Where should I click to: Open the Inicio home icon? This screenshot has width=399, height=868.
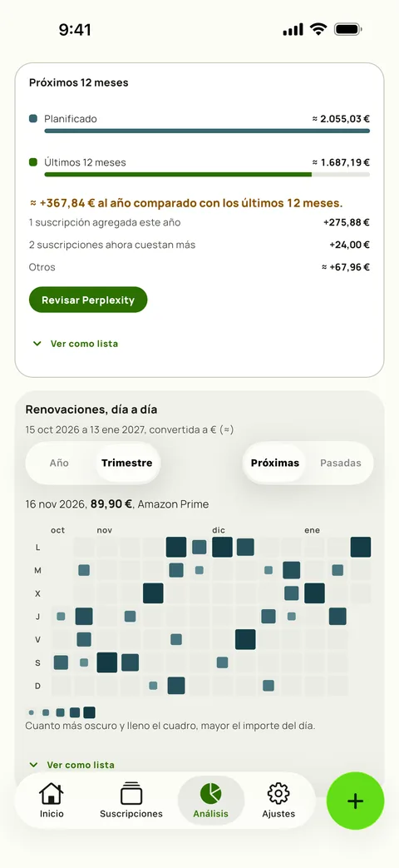(x=52, y=793)
